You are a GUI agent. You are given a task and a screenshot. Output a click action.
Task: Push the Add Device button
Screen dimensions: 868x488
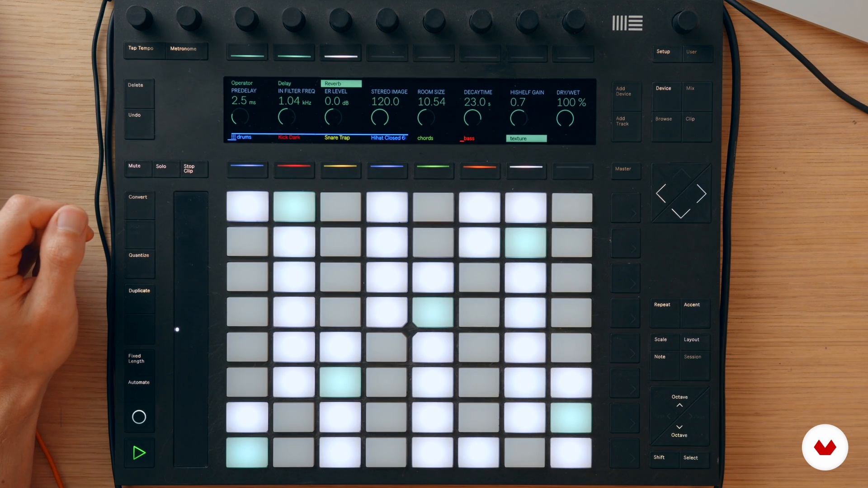(x=626, y=96)
